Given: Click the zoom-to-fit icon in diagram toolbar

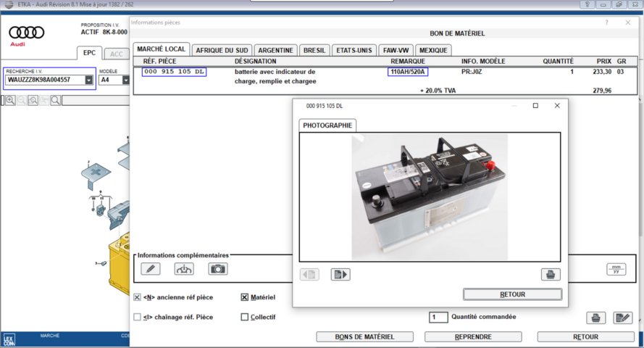Looking at the screenshot, I should (x=33, y=100).
